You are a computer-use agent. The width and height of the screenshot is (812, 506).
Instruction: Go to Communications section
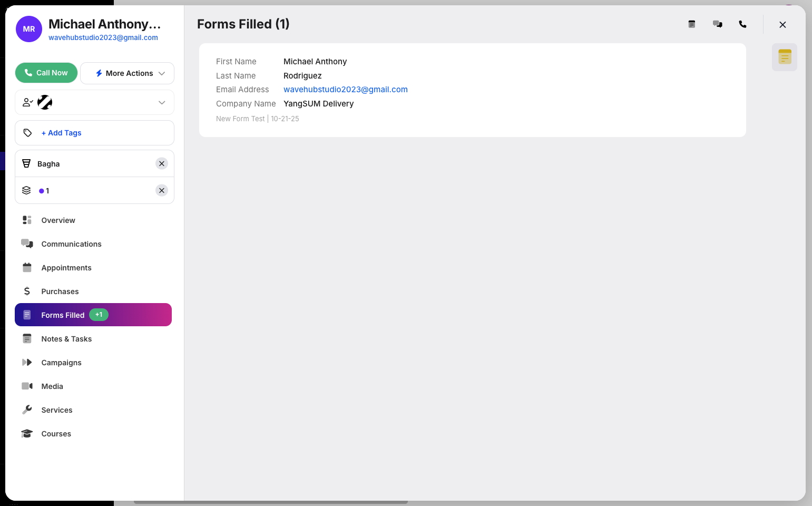tap(93, 244)
